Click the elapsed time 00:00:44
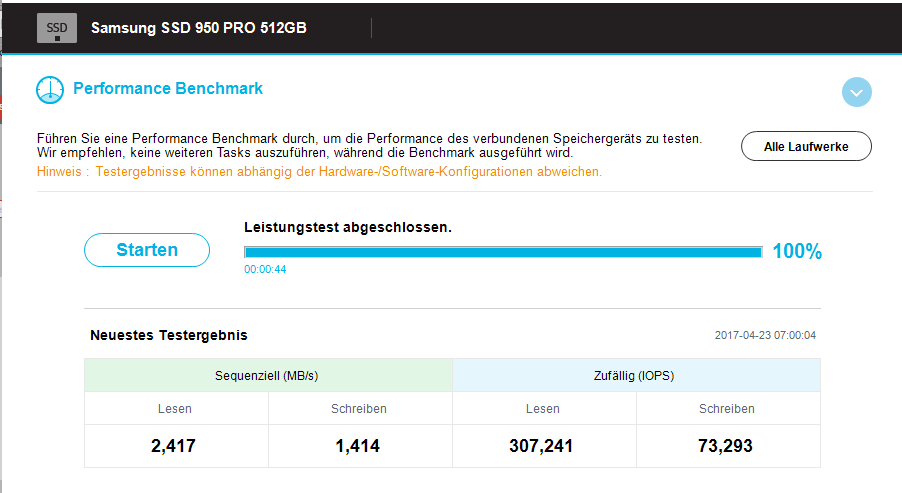This screenshot has height=493, width=902. click(x=265, y=269)
